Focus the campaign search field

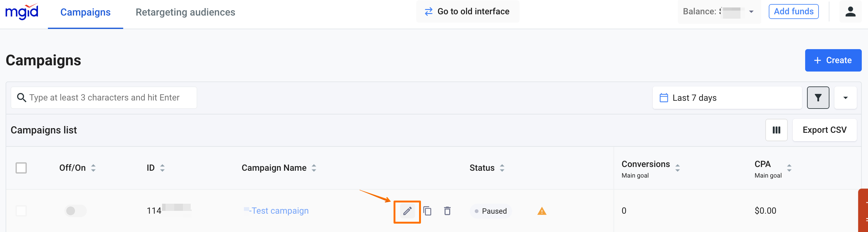105,98
